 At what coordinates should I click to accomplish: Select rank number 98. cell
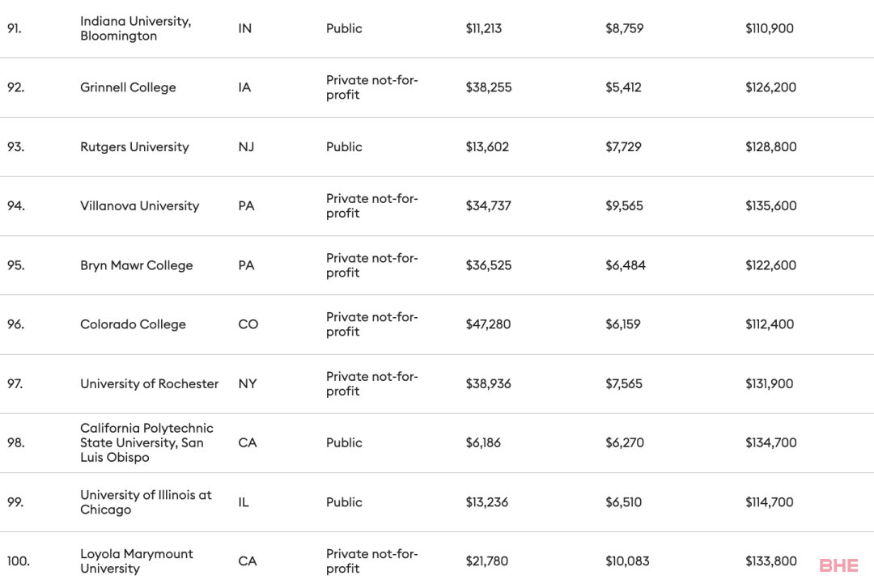pyautogui.click(x=15, y=443)
